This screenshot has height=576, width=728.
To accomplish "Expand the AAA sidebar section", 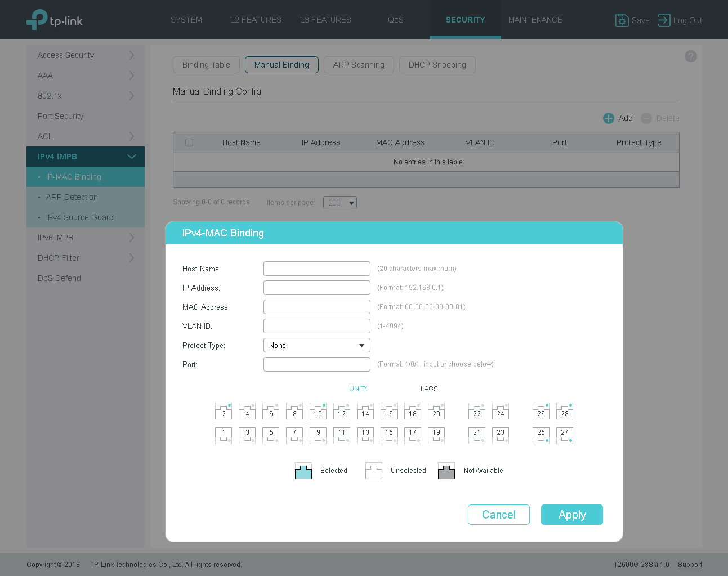I will tap(86, 75).
